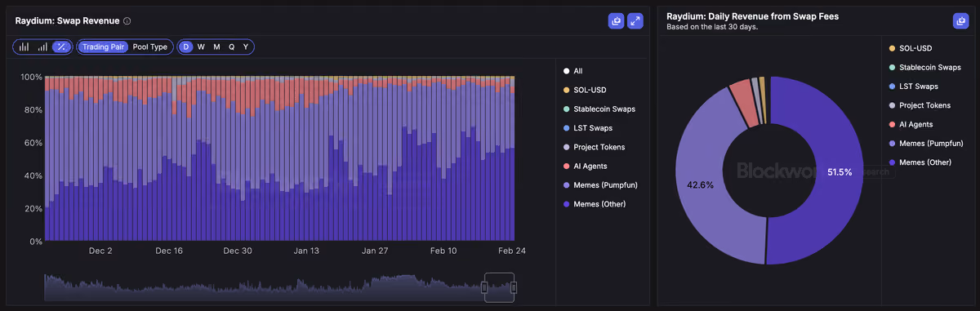980x311 pixels.
Task: Click the Feb 10 axis label
Action: [443, 251]
